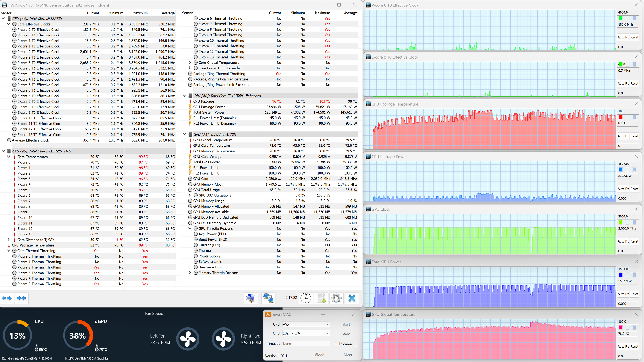
Task: Click the expand columns arrows icon
Action: click(x=7, y=298)
